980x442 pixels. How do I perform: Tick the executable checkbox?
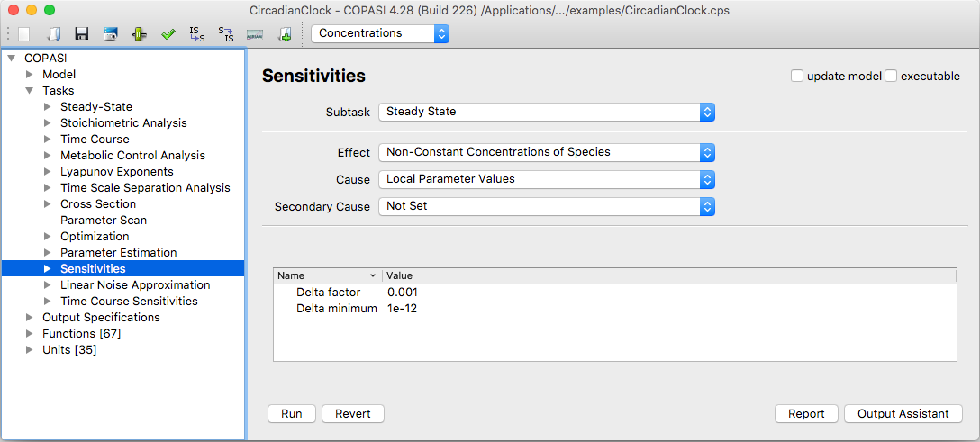[891, 77]
